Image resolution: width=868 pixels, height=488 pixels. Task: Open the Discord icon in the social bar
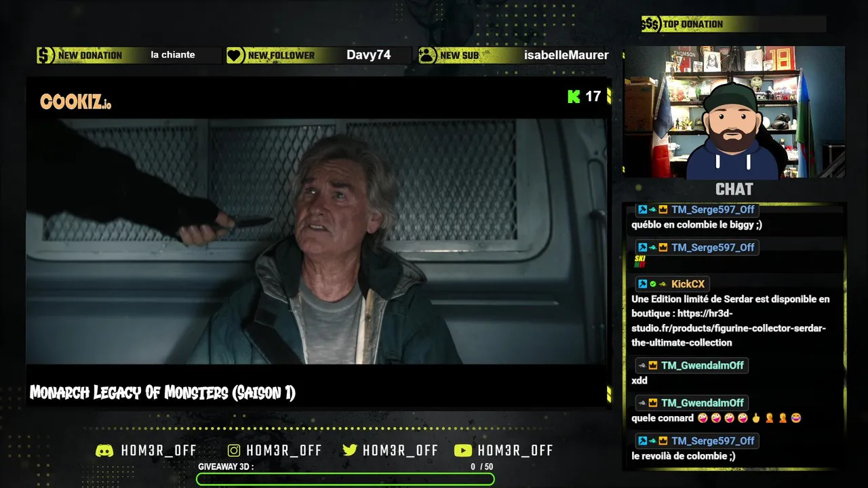[x=104, y=451]
